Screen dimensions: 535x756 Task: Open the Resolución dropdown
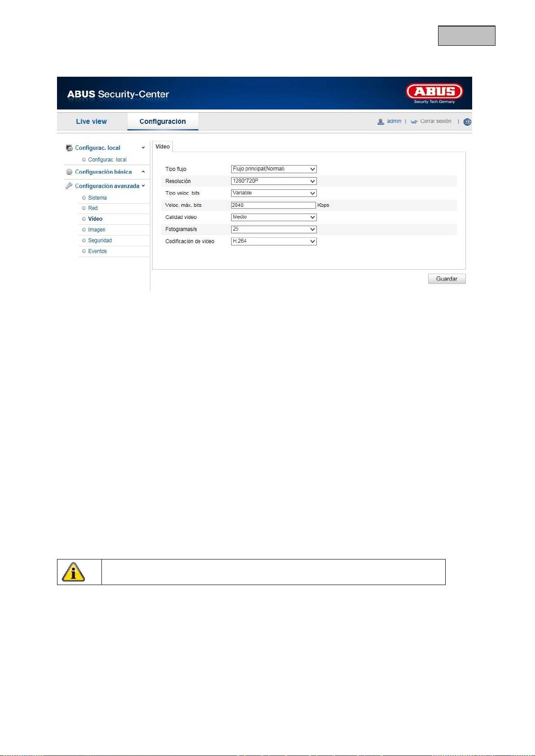coord(273,181)
